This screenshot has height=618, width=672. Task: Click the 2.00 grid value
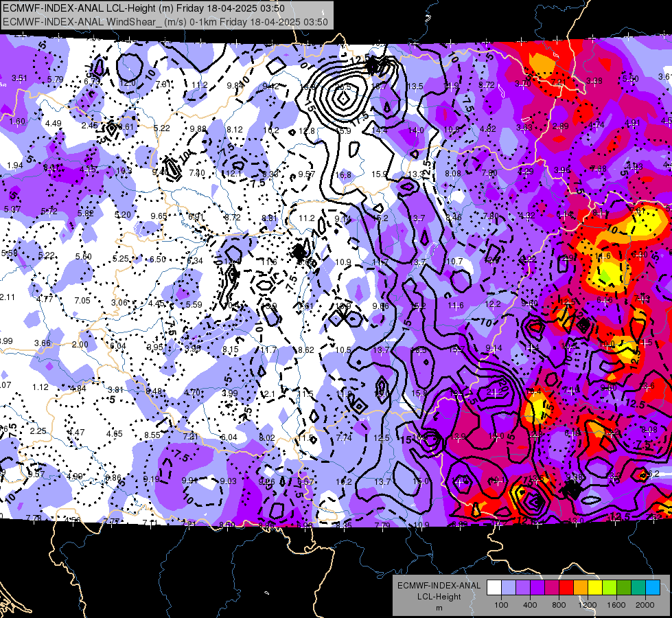click(80, 345)
